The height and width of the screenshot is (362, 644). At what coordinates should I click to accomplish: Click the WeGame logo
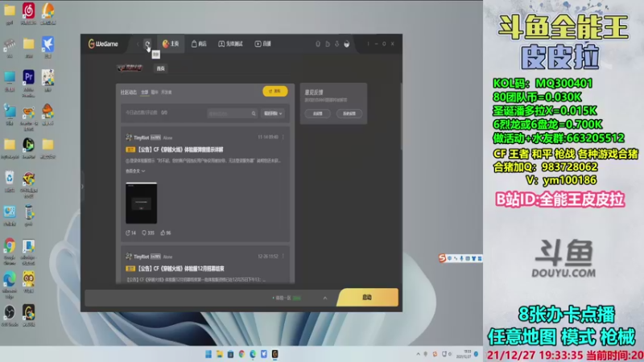(103, 44)
